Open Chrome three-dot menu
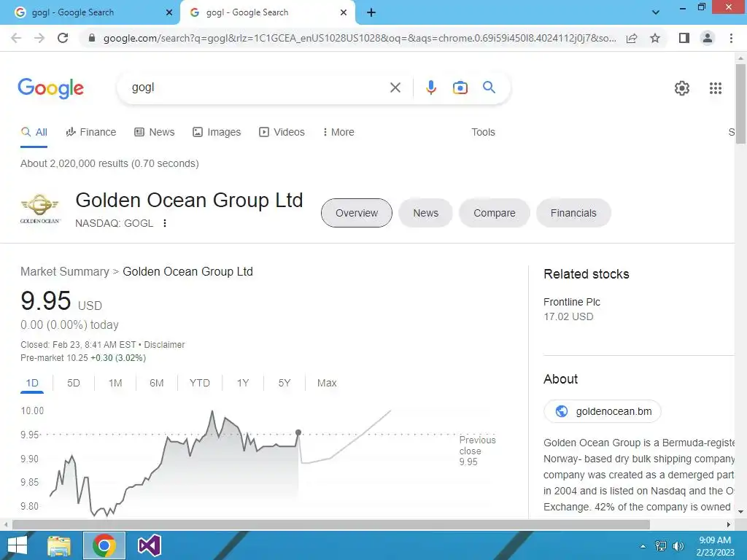Image resolution: width=747 pixels, height=560 pixels. pyautogui.click(x=731, y=38)
